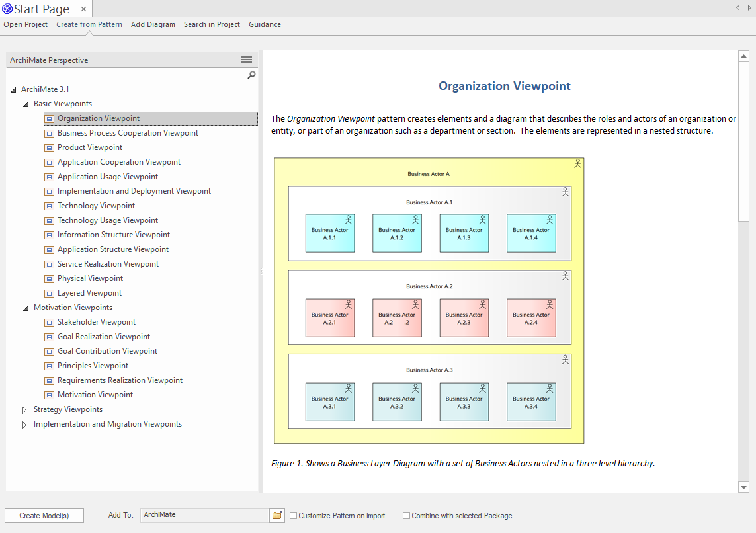Click the scroll down arrow of description pane

click(743, 487)
